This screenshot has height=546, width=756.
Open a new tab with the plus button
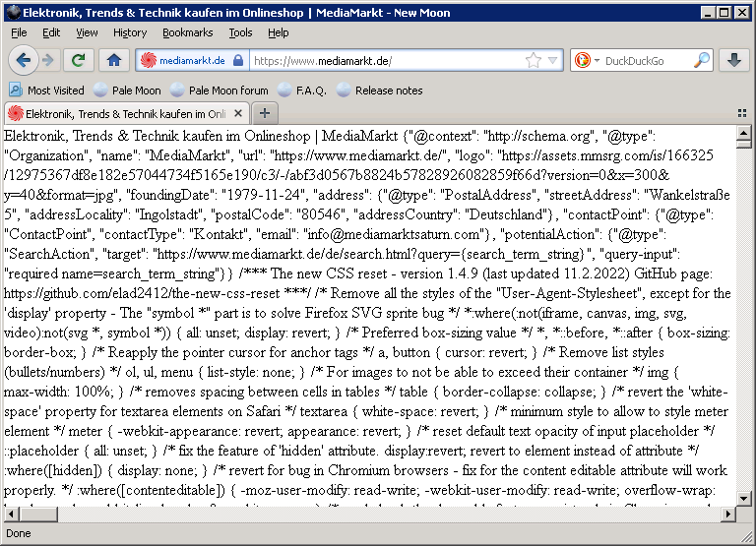click(265, 114)
